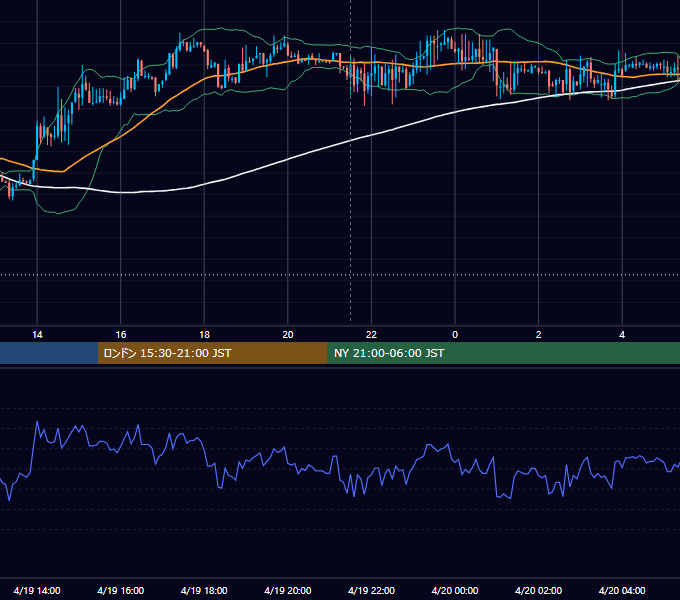
Task: Click the 20 hour label on price chart axis
Action: click(x=288, y=335)
